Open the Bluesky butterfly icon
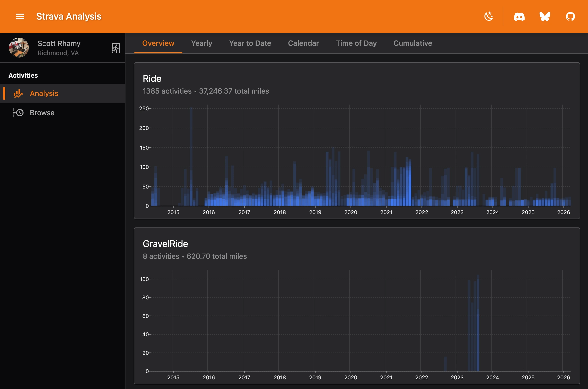Image resolution: width=588 pixels, height=389 pixels. tap(545, 16)
